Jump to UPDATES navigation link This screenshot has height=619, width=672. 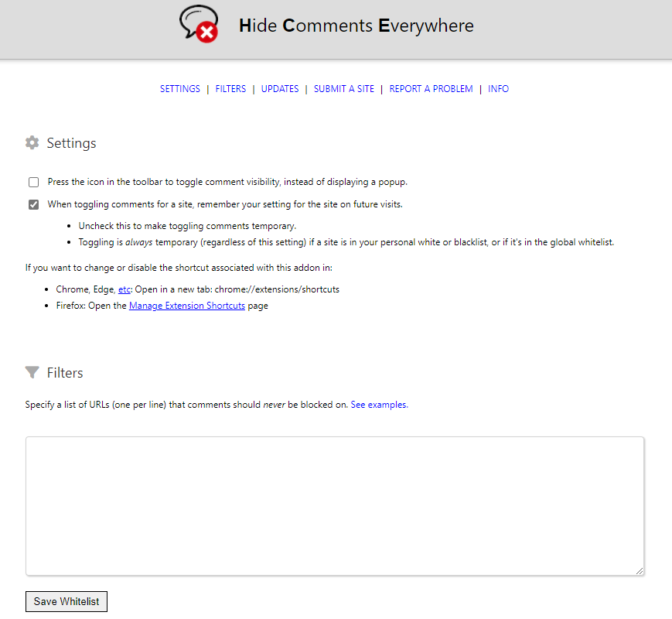[x=280, y=89]
